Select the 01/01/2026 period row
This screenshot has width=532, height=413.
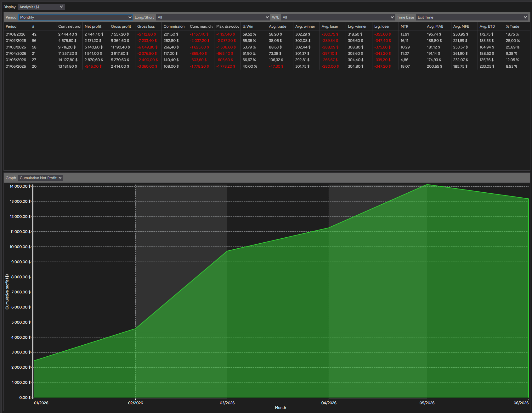(267, 34)
